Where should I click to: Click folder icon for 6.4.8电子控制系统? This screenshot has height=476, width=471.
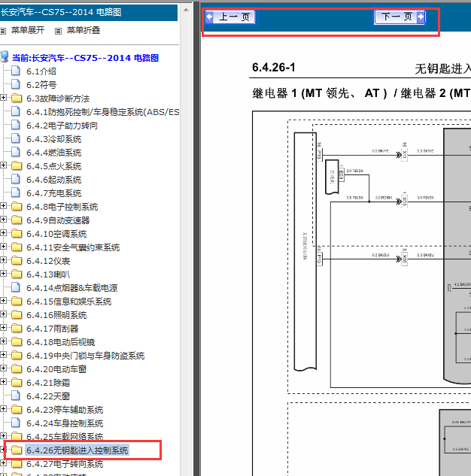tap(17, 207)
